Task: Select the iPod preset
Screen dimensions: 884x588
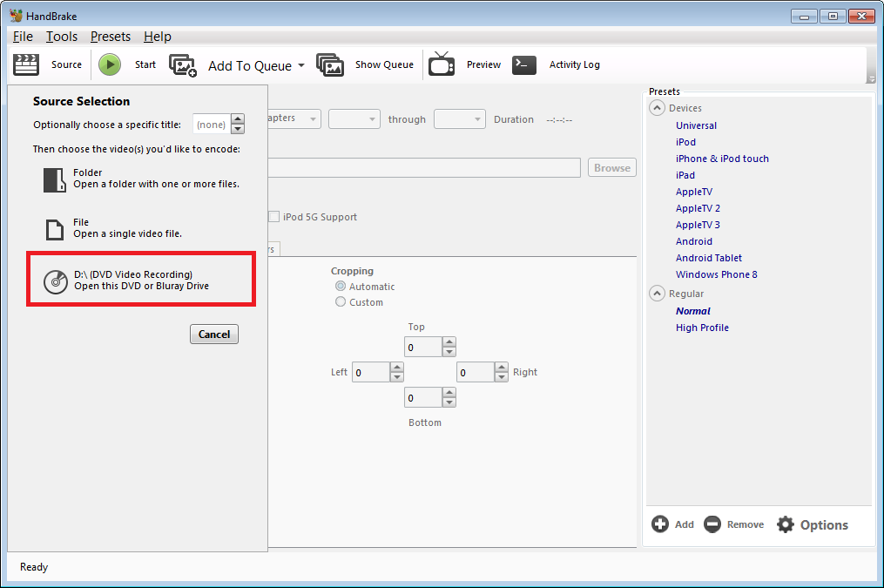Action: [685, 142]
